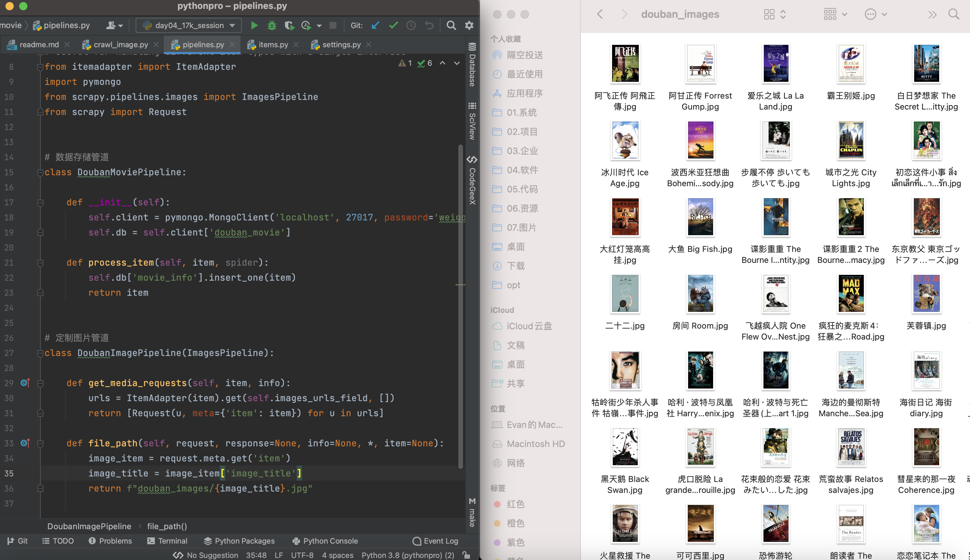Click the stop execution square icon
The width and height of the screenshot is (970, 560).
click(333, 25)
